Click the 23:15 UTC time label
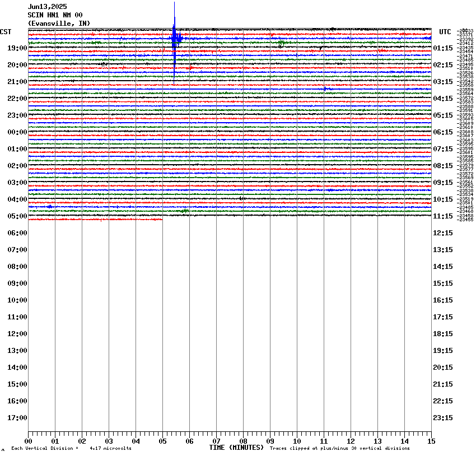 443,418
